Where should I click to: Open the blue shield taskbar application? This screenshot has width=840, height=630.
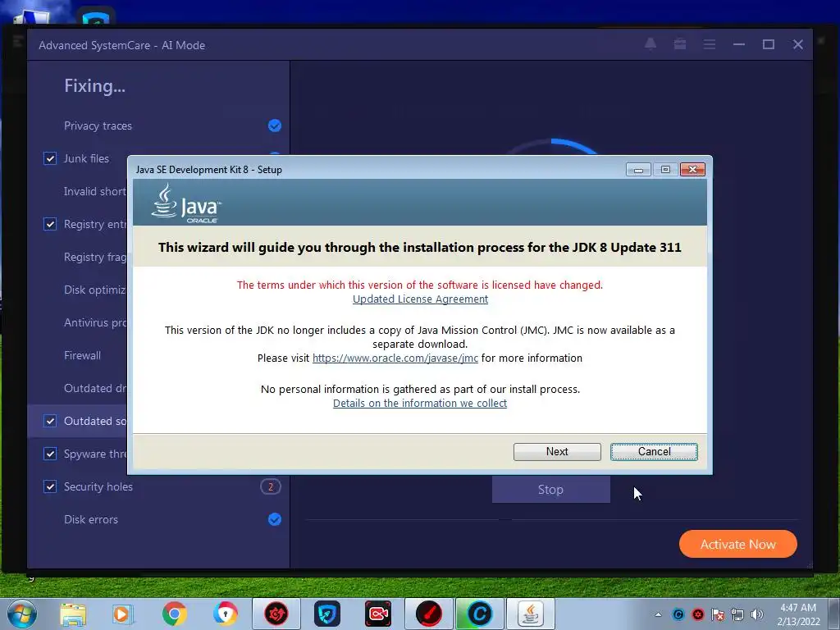326,614
